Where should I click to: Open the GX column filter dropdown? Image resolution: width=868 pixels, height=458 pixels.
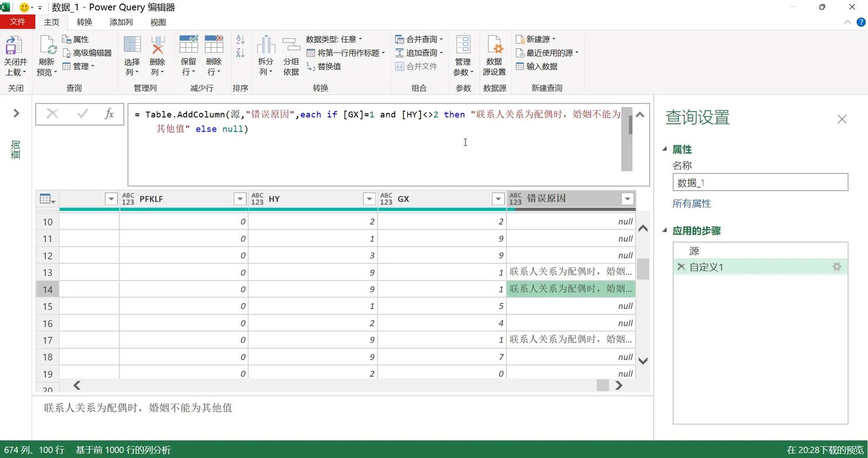pyautogui.click(x=498, y=199)
